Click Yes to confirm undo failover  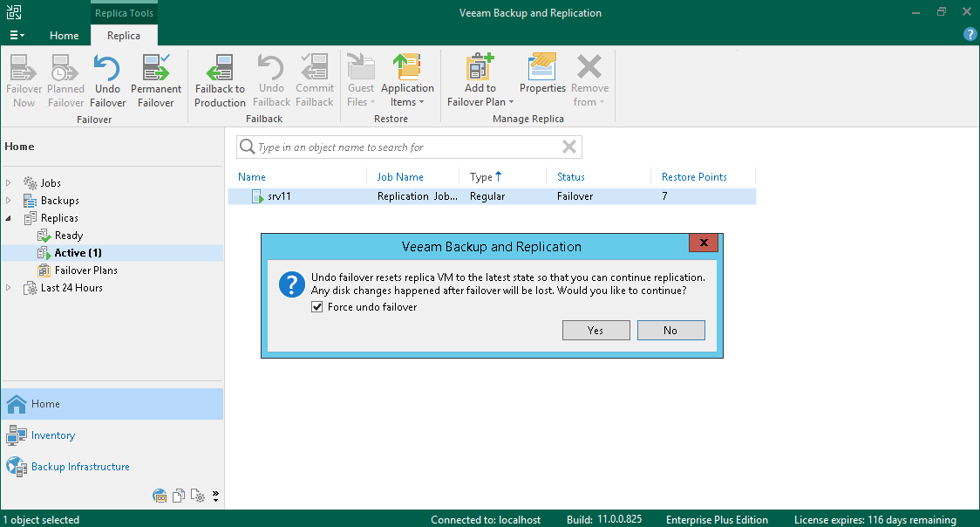click(x=595, y=330)
